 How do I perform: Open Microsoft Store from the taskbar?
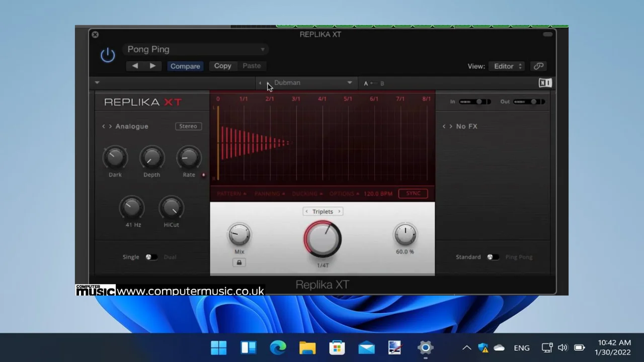point(337,347)
